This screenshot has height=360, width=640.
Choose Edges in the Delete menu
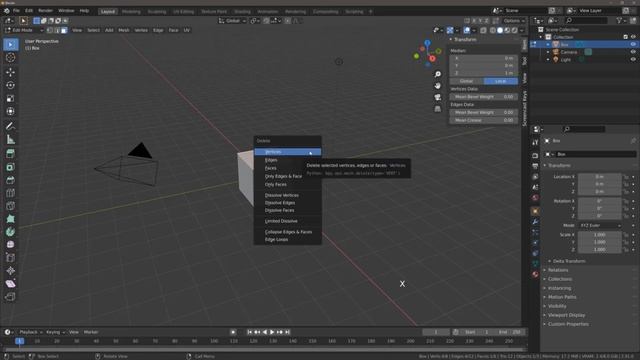coord(288,160)
